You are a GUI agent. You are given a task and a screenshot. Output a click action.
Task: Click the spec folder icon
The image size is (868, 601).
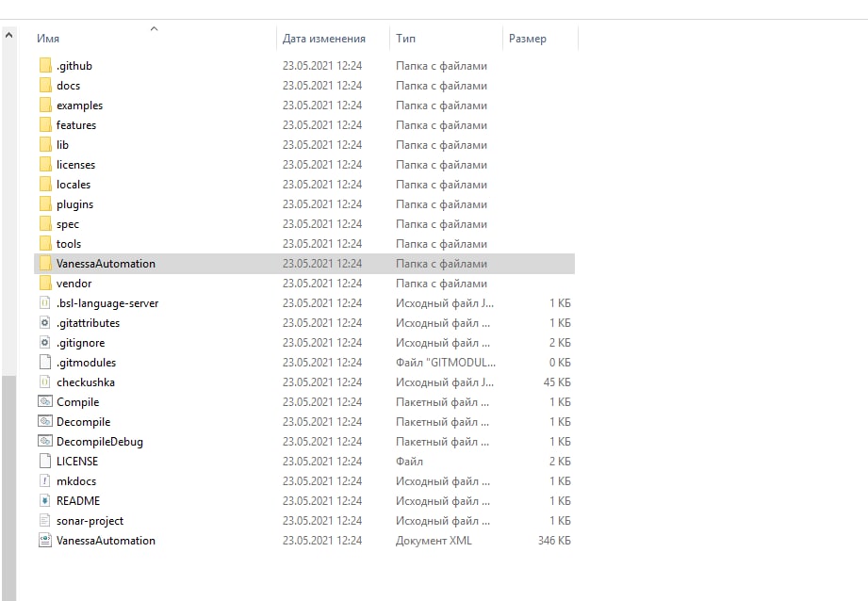45,224
